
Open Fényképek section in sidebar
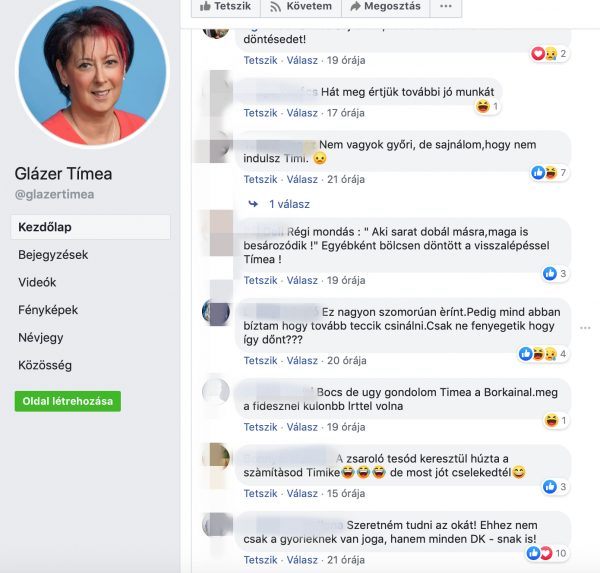click(x=48, y=310)
